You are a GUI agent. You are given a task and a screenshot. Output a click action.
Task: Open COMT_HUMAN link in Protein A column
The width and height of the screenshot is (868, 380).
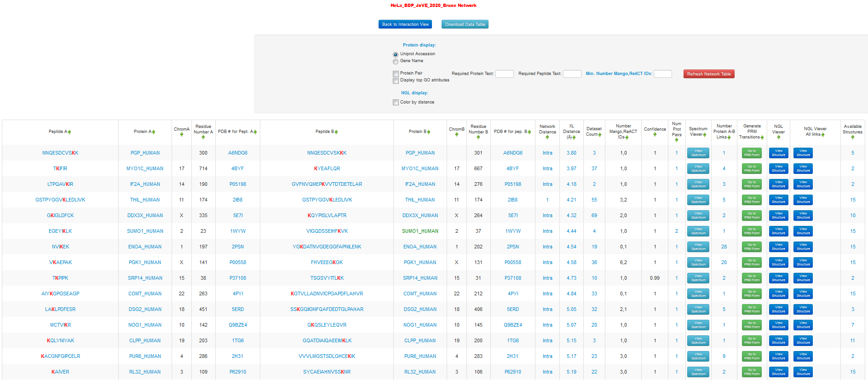coord(145,294)
